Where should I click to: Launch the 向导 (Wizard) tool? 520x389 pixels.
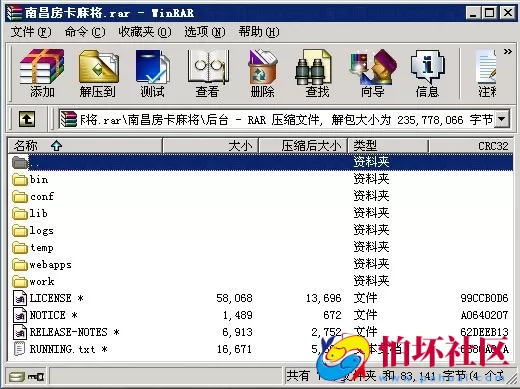(x=373, y=73)
